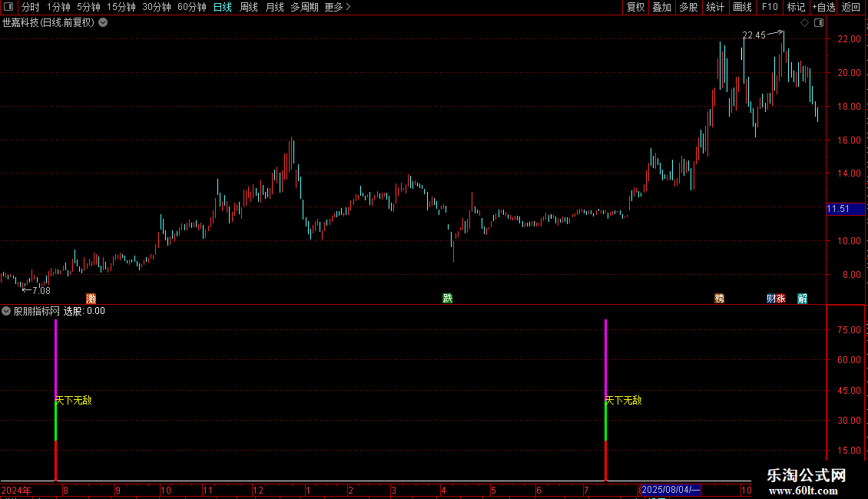Click the 标记 mark button

[796, 7]
